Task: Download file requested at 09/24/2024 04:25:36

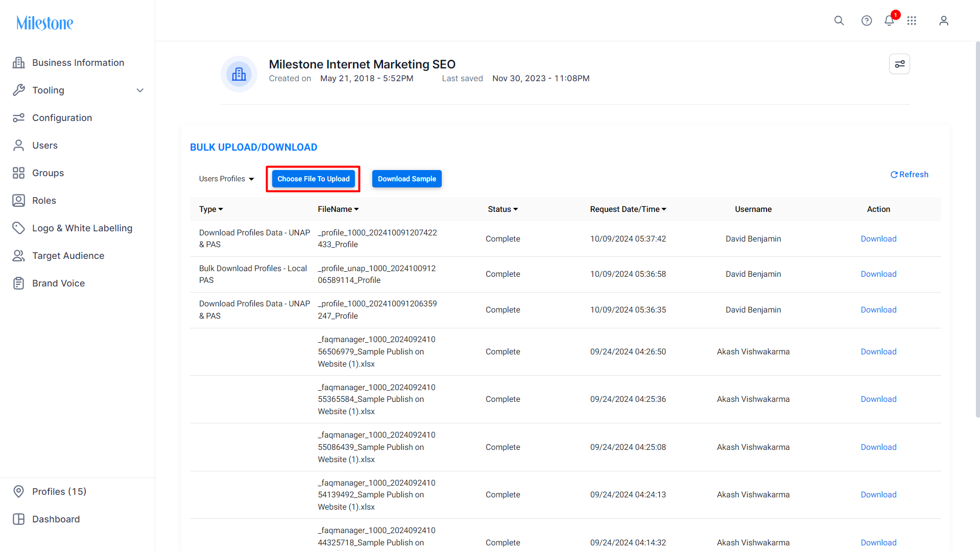Action: pos(878,399)
